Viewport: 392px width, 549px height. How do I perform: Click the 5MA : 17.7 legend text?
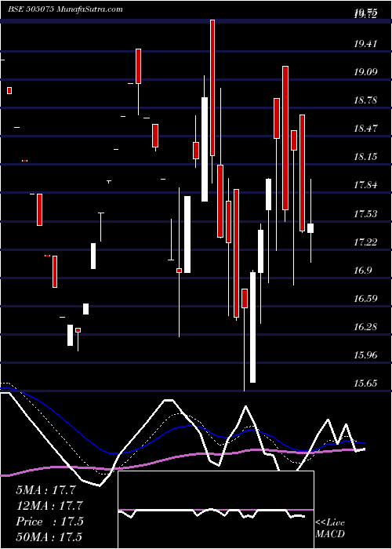tap(45, 490)
